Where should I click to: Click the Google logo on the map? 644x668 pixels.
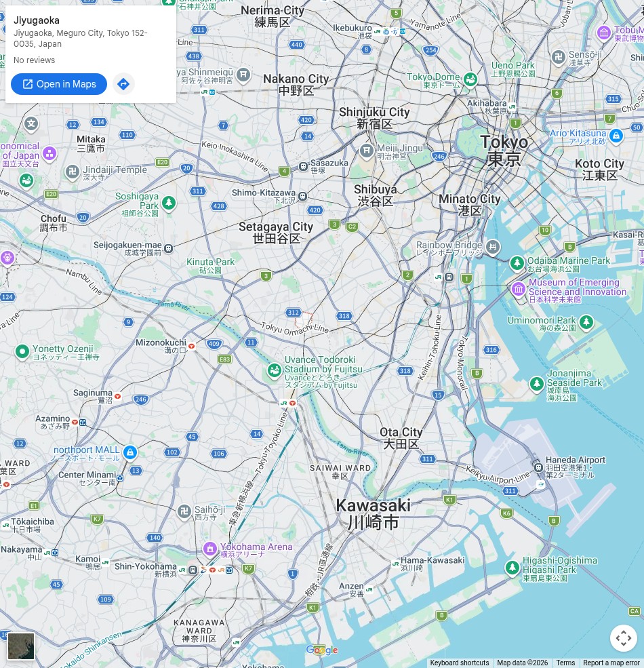(322, 650)
